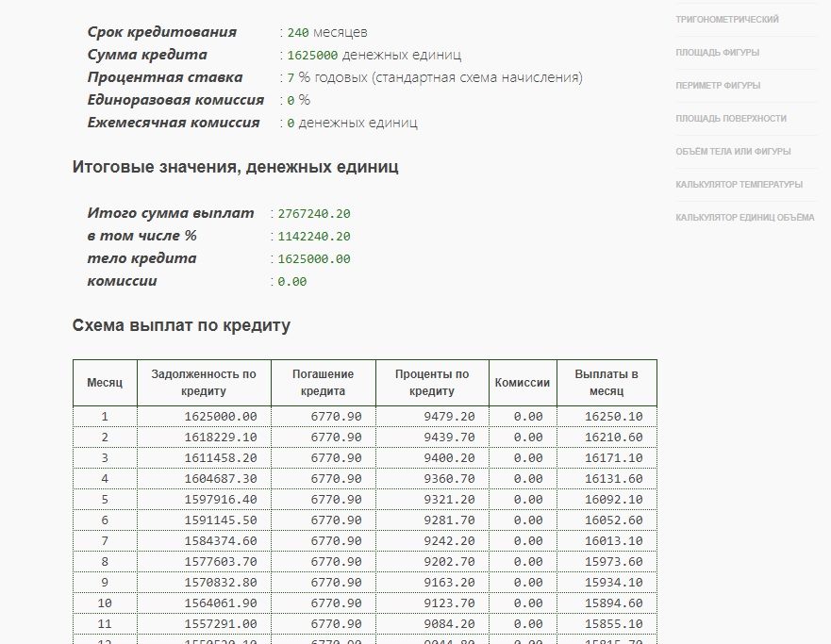This screenshot has height=644, width=831.
Task: Select Площадь поверхности in the sidebar
Action: 731,119
